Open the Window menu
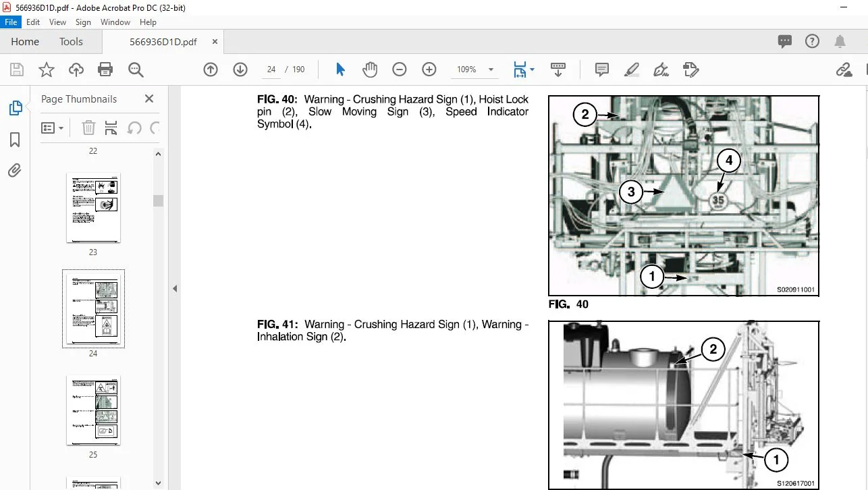The image size is (868, 490). 115,22
